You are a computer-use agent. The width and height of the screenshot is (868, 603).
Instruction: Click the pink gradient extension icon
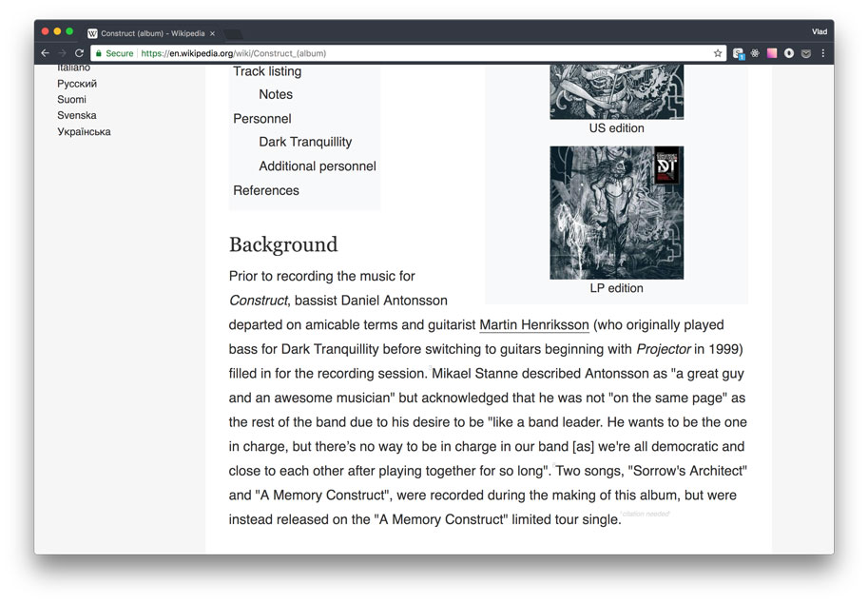(x=772, y=53)
